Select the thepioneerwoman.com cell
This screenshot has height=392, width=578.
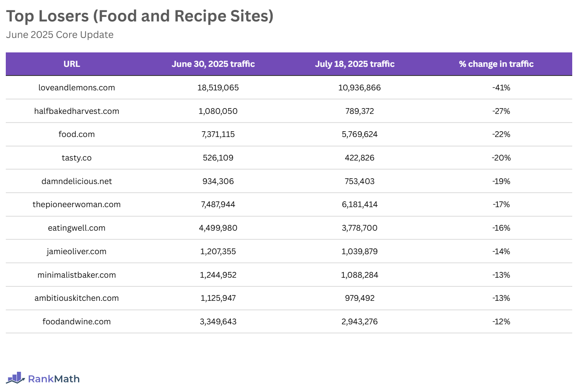tap(77, 204)
